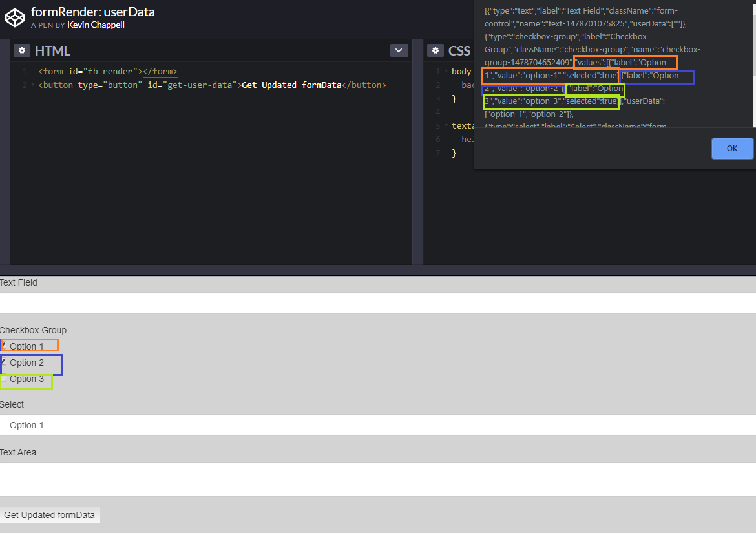Viewport: 756px width, 533px height.
Task: Open Kevin Chappell author link
Action: pos(96,25)
